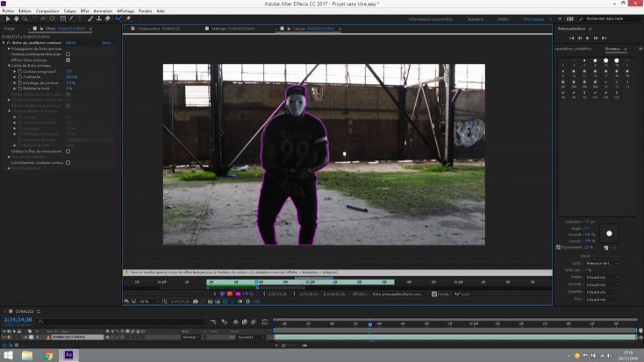
Task: Select the Pen tool
Action: click(71, 18)
